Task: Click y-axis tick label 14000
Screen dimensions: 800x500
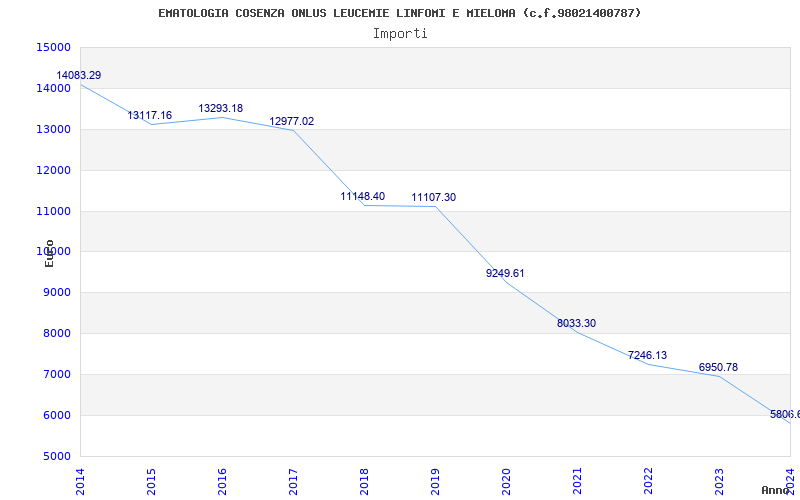Action: (x=54, y=88)
